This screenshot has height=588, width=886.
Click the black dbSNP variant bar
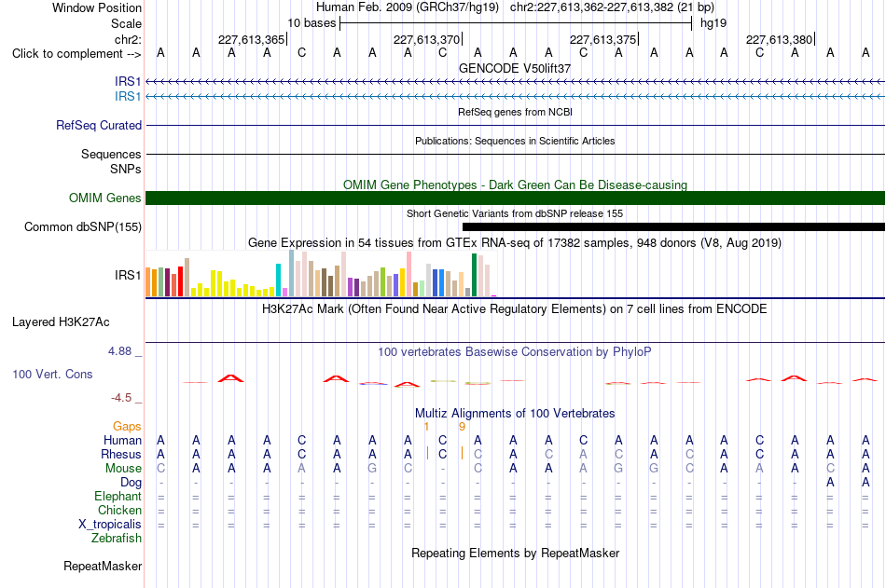[673, 227]
